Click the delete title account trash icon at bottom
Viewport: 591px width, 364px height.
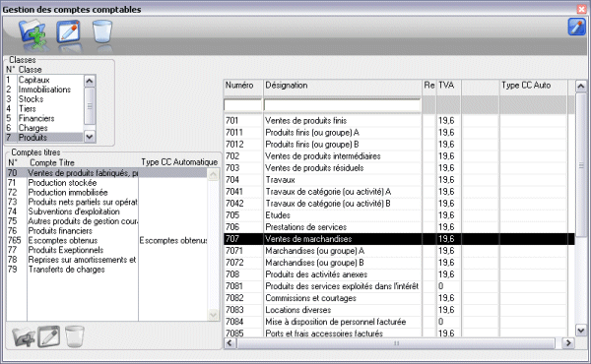(74, 336)
